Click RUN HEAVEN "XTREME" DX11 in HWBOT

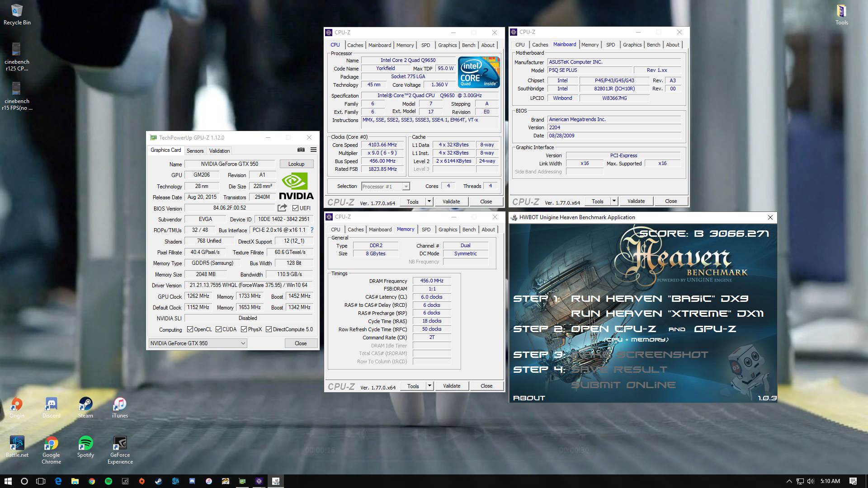click(667, 314)
